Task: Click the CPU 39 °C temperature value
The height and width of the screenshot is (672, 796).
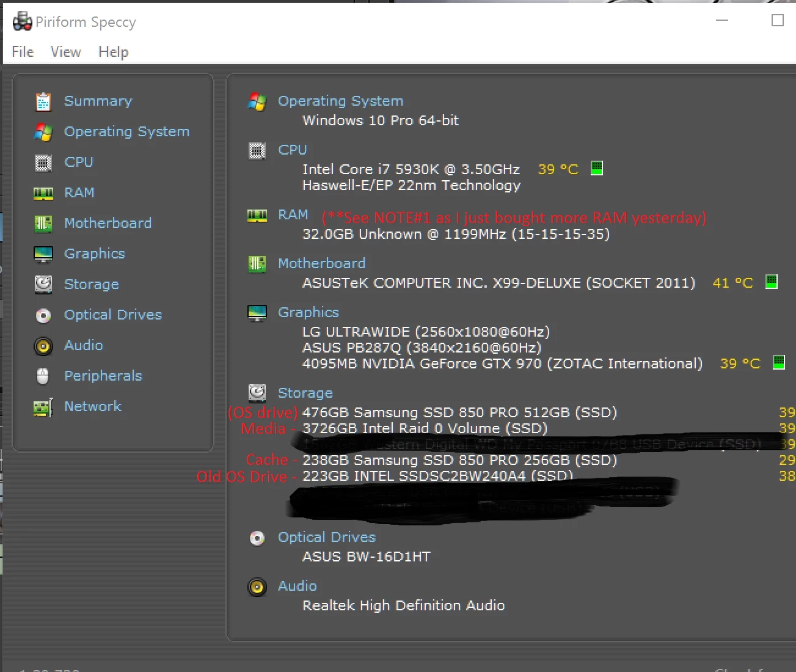Action: coord(558,170)
